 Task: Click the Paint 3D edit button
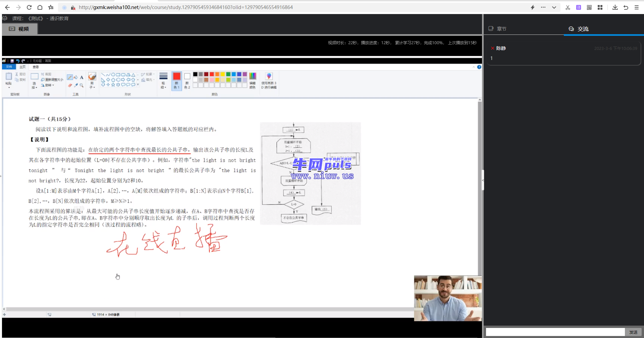pyautogui.click(x=269, y=81)
